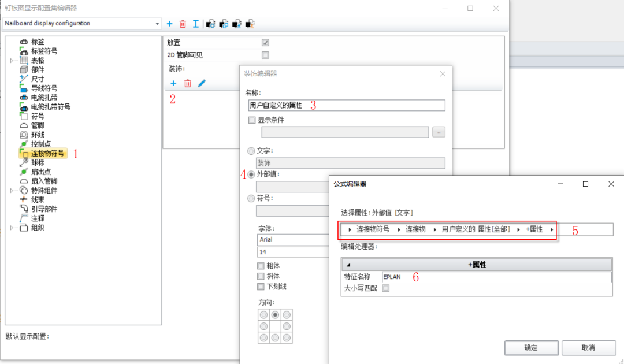Toggle the 2D 管脚可见 checkbox

(x=265, y=55)
